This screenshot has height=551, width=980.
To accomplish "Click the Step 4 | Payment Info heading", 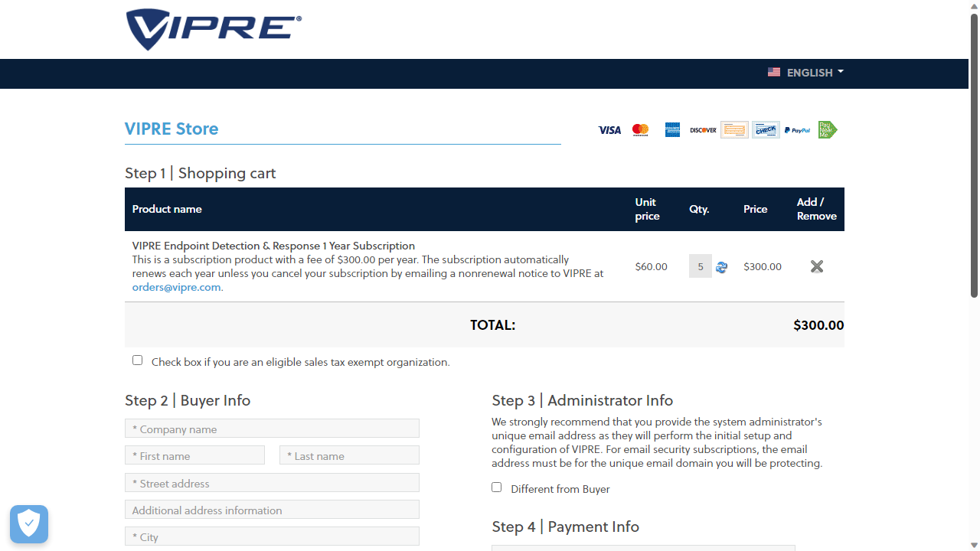I will 566,527.
